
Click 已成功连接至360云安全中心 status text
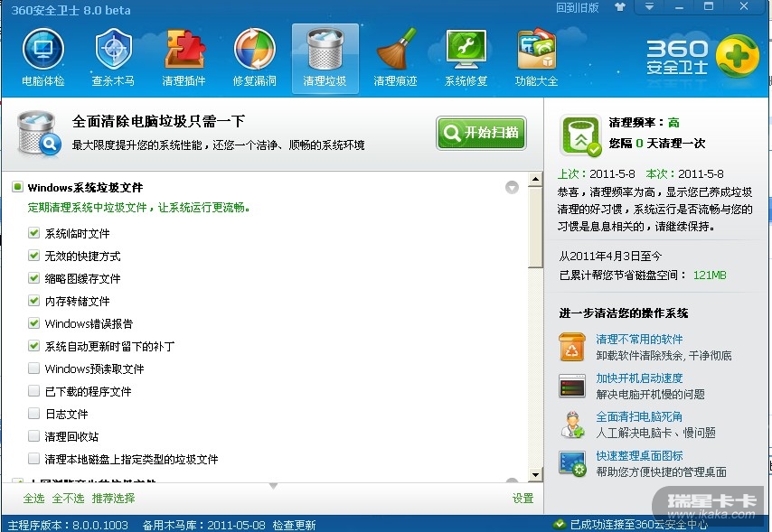pos(638,525)
